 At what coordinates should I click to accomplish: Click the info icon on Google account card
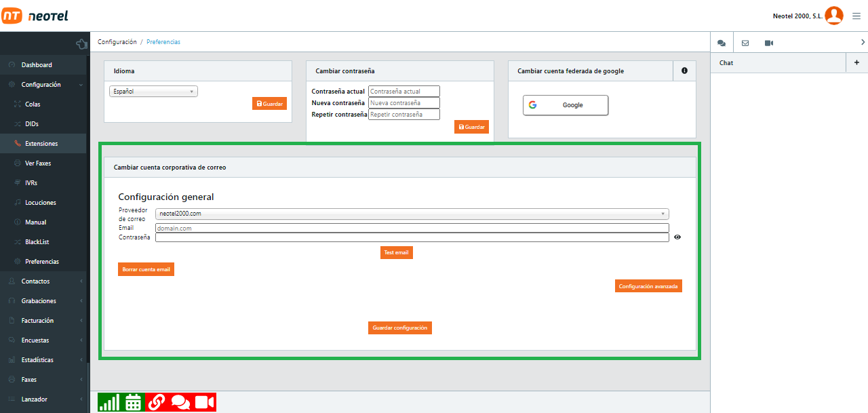point(684,71)
